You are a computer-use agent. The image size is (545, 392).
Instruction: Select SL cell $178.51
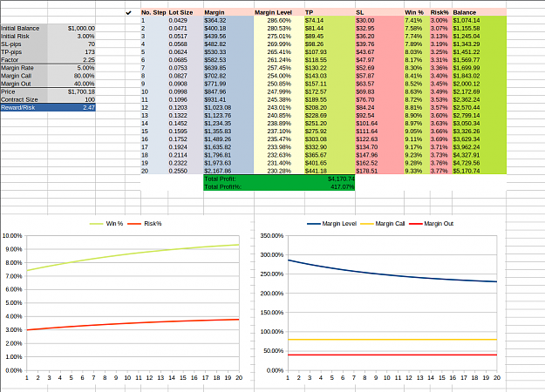[x=379, y=171]
